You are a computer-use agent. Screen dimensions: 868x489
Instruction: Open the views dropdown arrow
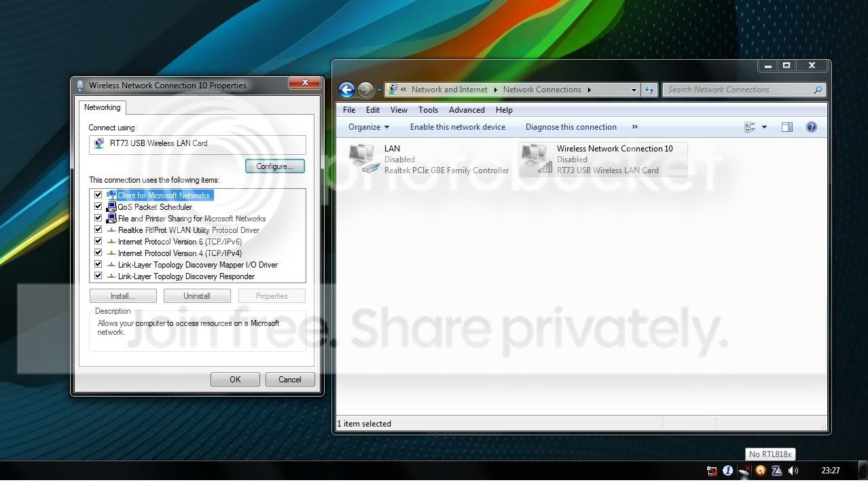tap(764, 127)
